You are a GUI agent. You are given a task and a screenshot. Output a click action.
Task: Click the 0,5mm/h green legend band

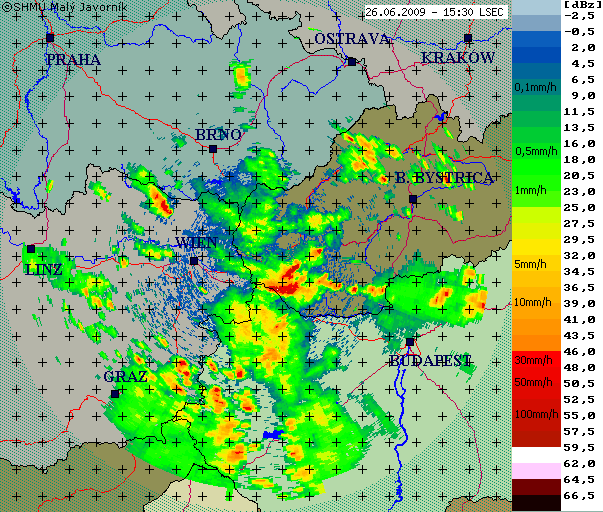tap(535, 151)
